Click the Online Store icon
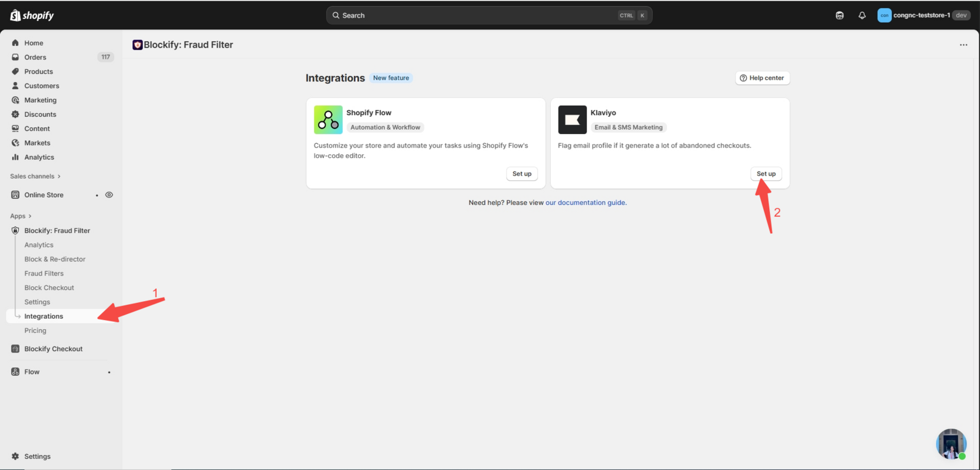 click(15, 195)
